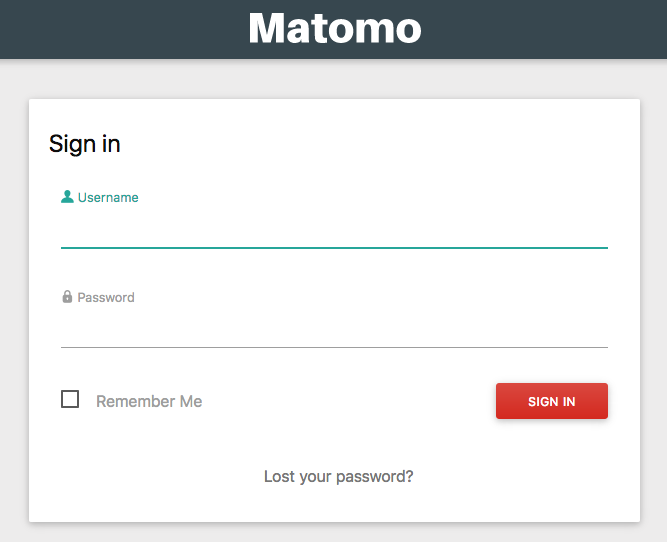
Task: Click the Matomo logo in the header
Action: pyautogui.click(x=334, y=28)
